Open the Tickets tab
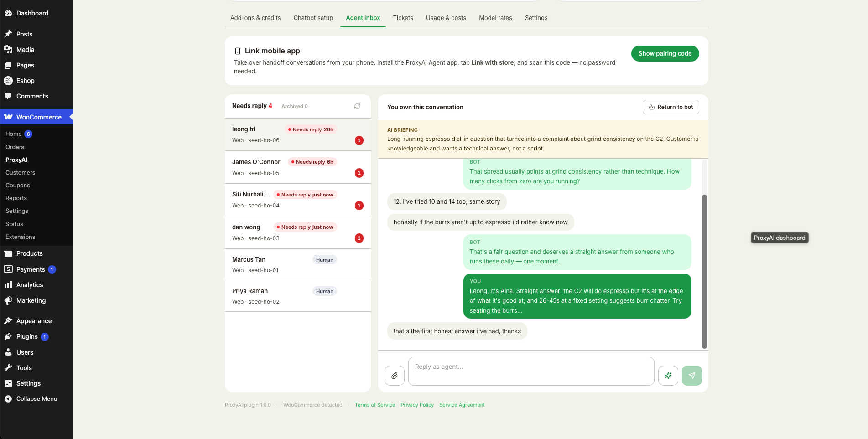The image size is (868, 439). pyautogui.click(x=403, y=18)
